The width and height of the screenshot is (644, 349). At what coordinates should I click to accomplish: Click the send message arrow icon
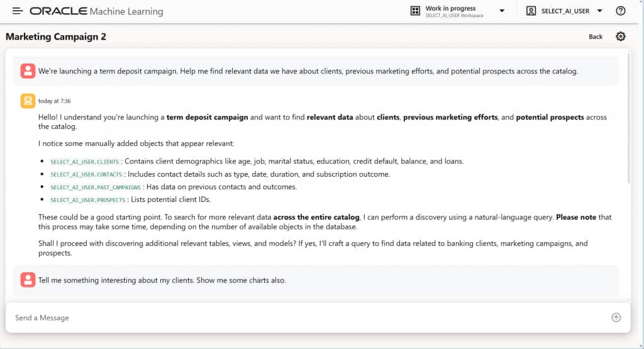[616, 318]
